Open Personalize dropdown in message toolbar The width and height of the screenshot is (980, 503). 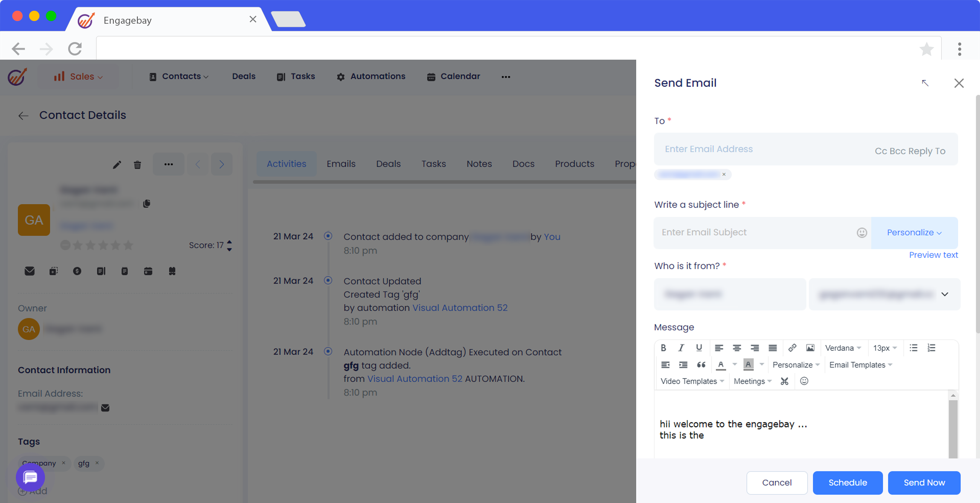(x=796, y=365)
